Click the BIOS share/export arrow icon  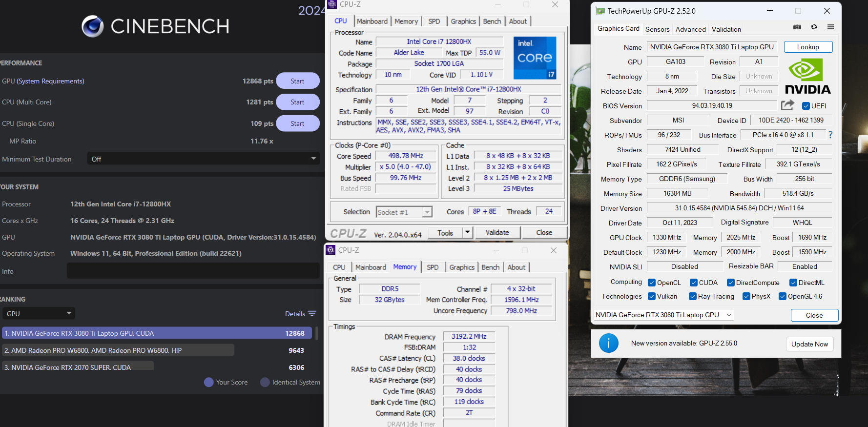tap(787, 105)
